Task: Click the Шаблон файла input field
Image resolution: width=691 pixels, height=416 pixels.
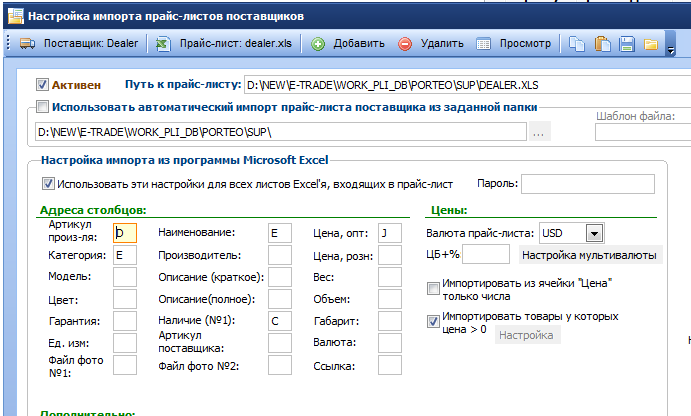Action: pos(643,132)
